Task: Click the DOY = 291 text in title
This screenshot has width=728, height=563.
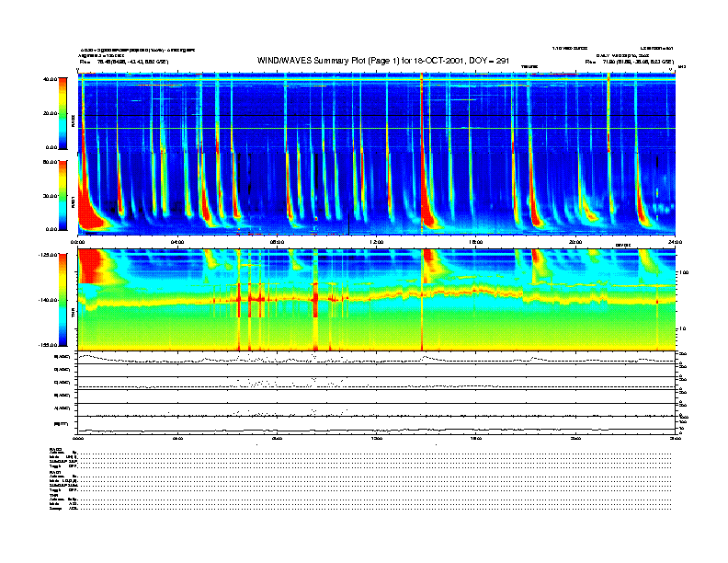Action: click(489, 61)
